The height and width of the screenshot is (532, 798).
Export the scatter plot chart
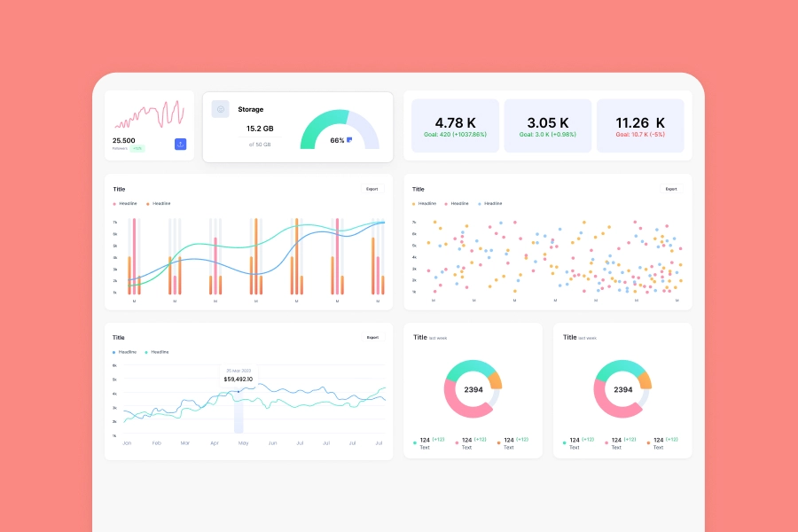point(671,189)
